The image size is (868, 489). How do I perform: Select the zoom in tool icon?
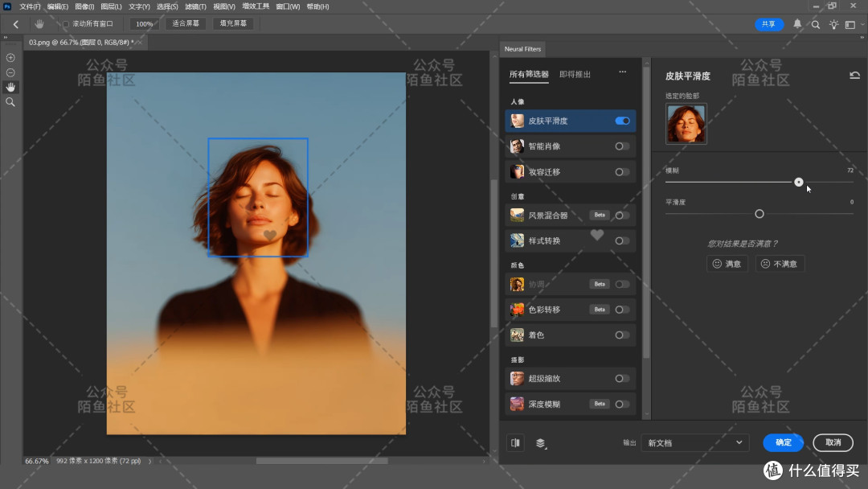pyautogui.click(x=10, y=58)
